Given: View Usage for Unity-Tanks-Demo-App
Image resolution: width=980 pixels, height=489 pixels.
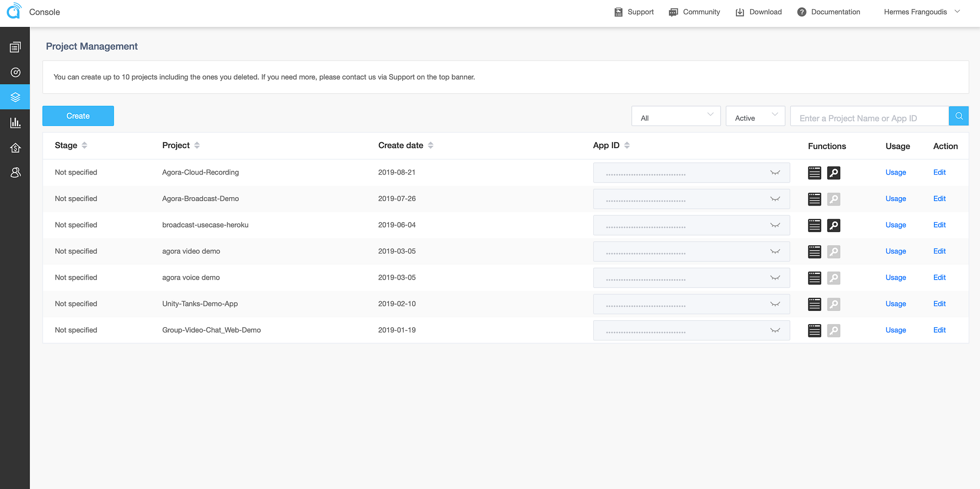Looking at the screenshot, I should tap(896, 304).
